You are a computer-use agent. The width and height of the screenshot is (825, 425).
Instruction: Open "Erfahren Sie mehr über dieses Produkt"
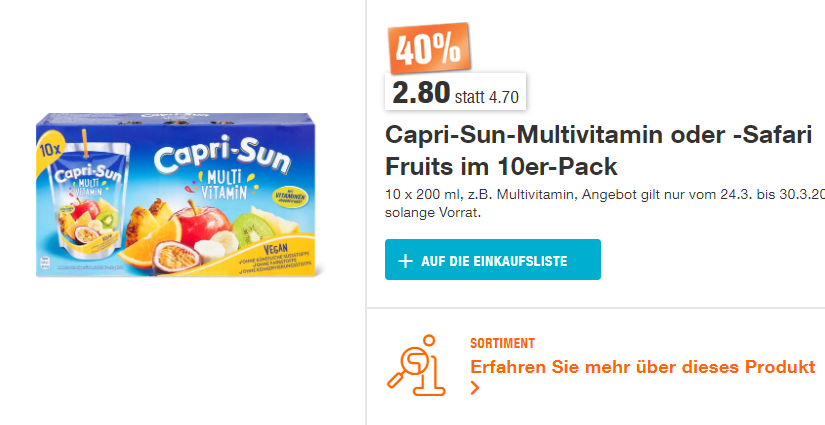642,367
